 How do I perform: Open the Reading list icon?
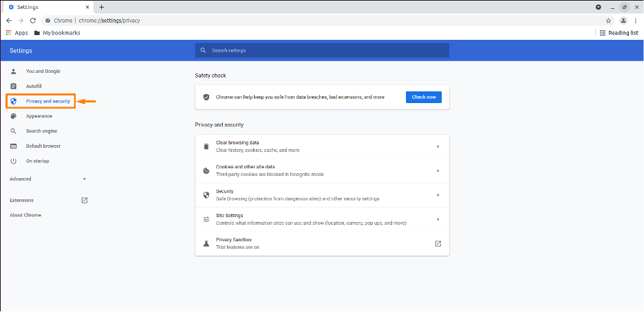click(603, 33)
